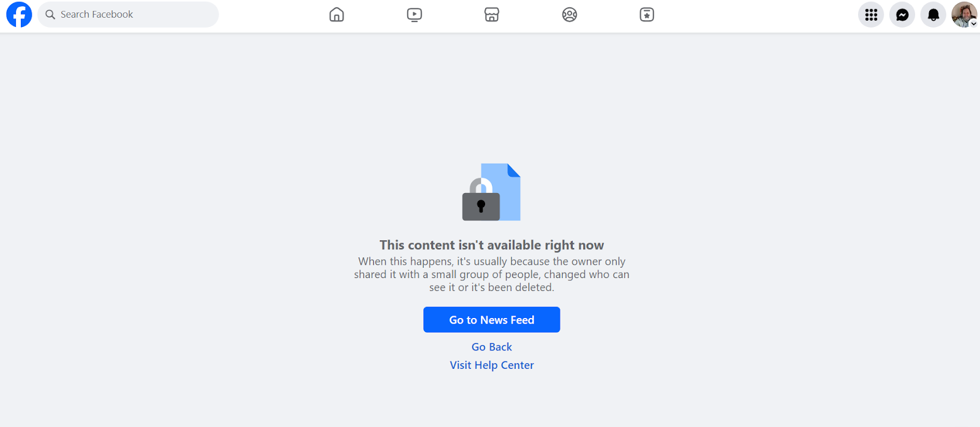Open the Groups icon in top navigation
The image size is (980, 427).
(570, 15)
